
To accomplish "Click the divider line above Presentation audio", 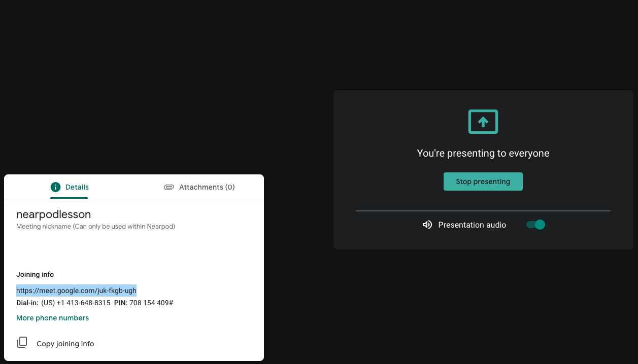I will [x=483, y=210].
